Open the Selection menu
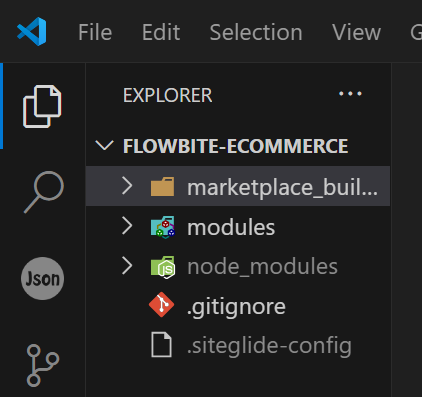 coord(256,32)
